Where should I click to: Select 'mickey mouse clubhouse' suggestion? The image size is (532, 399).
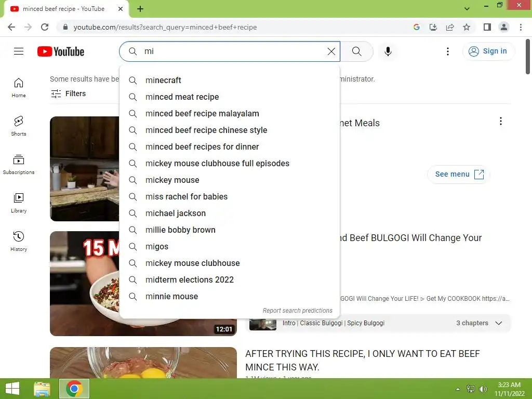coord(229,263)
